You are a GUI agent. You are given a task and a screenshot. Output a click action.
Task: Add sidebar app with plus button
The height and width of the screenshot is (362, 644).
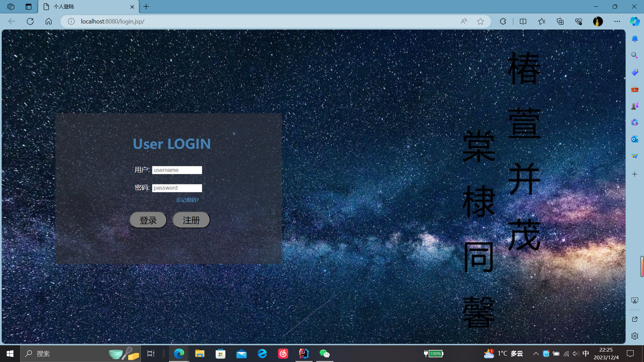(635, 174)
